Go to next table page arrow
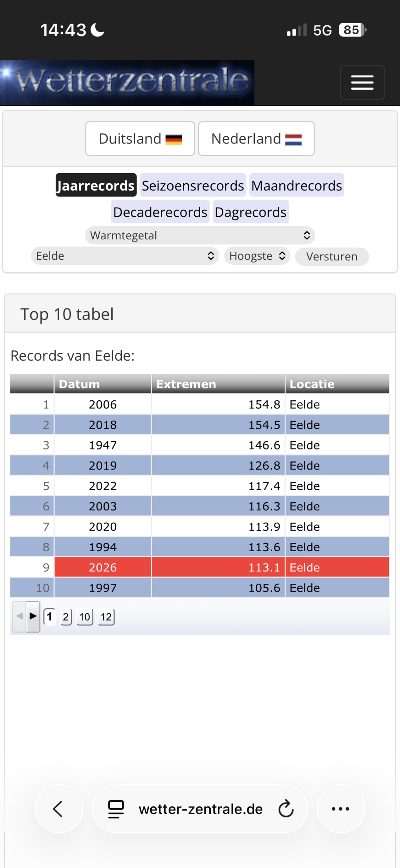Viewport: 400px width, 868px height. [x=33, y=616]
